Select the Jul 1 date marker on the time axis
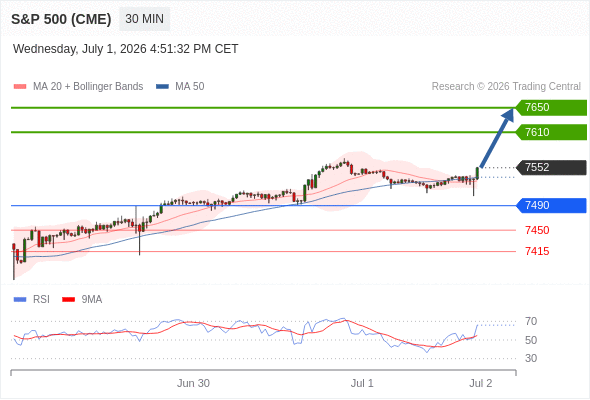590x400 pixels. [x=362, y=383]
